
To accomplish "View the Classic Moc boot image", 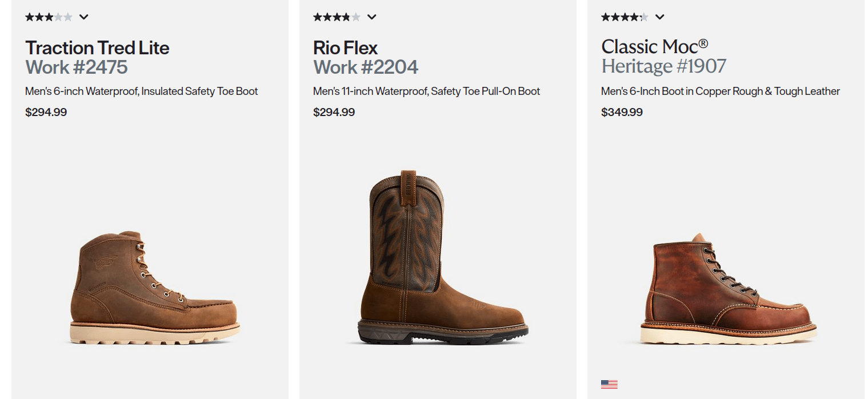I will point(729,289).
